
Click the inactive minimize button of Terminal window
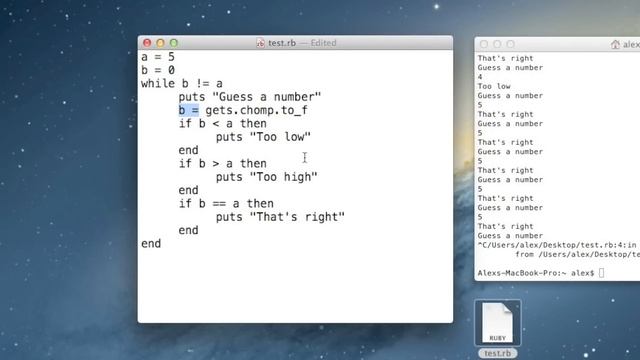pos(497,44)
